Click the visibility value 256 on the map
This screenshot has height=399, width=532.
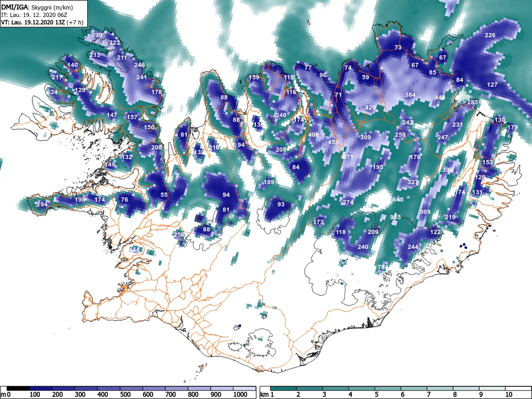[179, 235]
